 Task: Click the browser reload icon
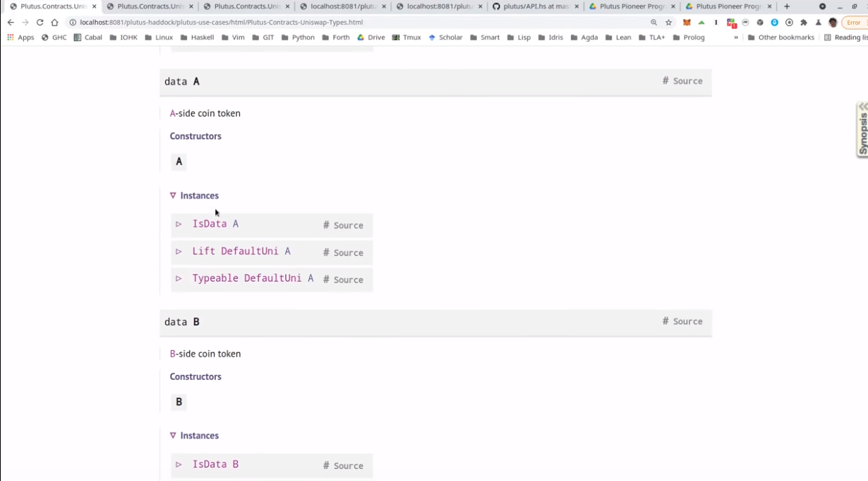click(x=40, y=23)
